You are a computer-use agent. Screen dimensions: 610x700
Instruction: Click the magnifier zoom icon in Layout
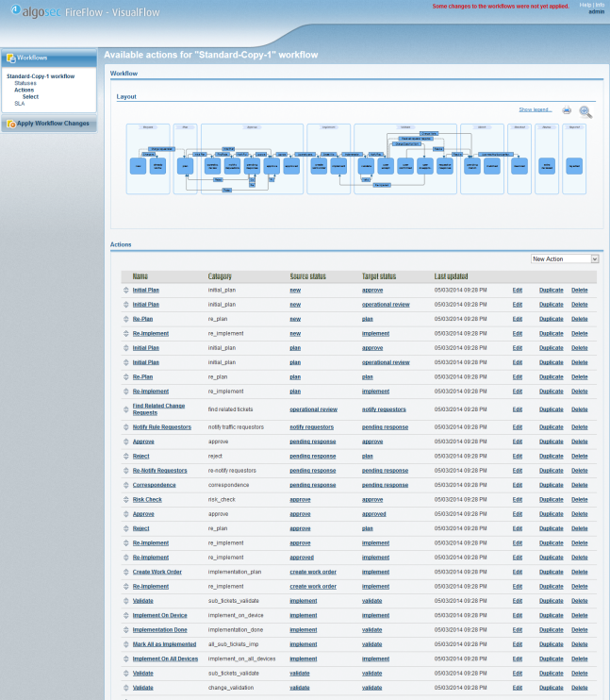point(585,111)
